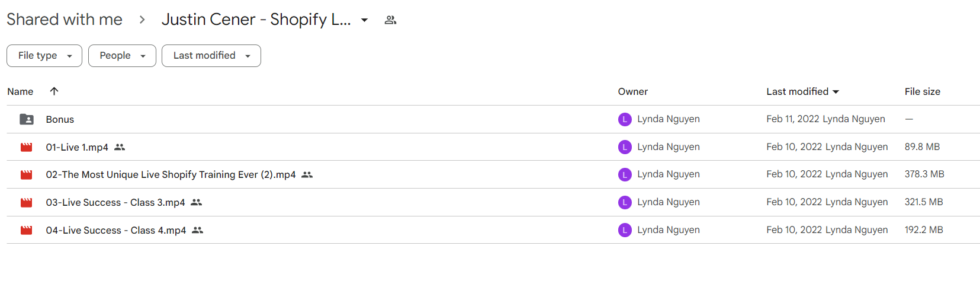Click the 89.8 MB file size
Screen dimensions: 980x306
click(922, 146)
